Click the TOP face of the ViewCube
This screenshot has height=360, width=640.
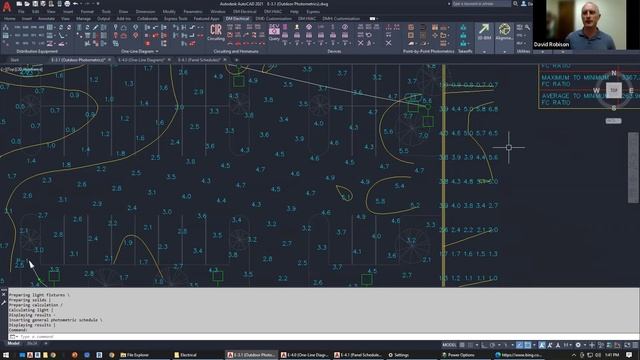(x=613, y=90)
